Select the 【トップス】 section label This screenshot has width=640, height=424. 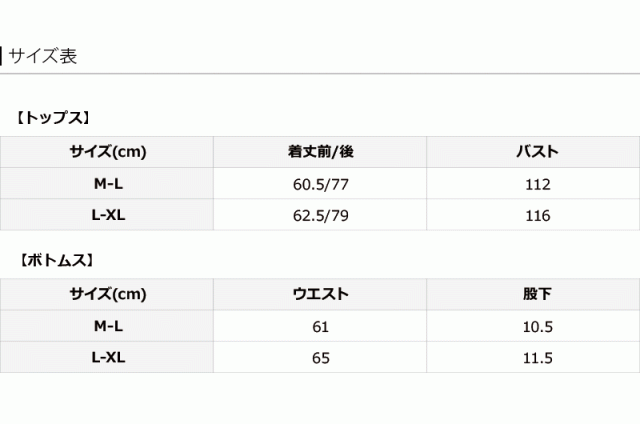54,117
